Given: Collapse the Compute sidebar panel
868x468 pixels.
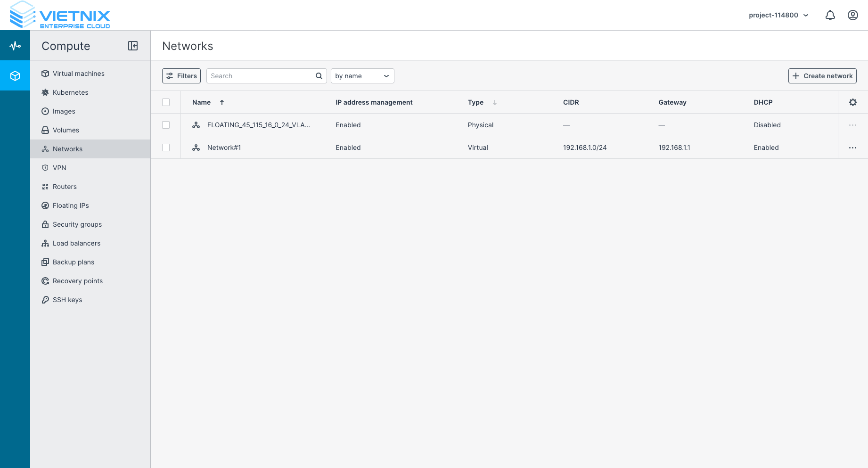Looking at the screenshot, I should tap(133, 46).
